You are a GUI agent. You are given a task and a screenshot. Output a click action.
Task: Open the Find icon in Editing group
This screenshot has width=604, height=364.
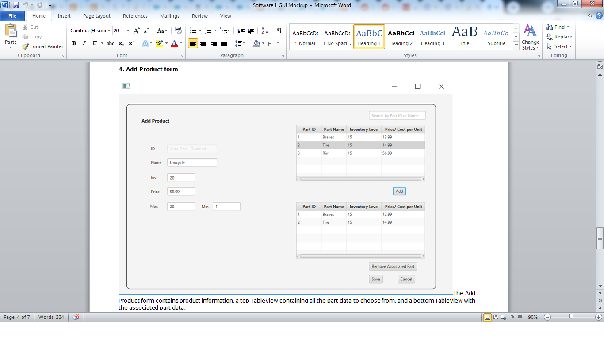556,27
